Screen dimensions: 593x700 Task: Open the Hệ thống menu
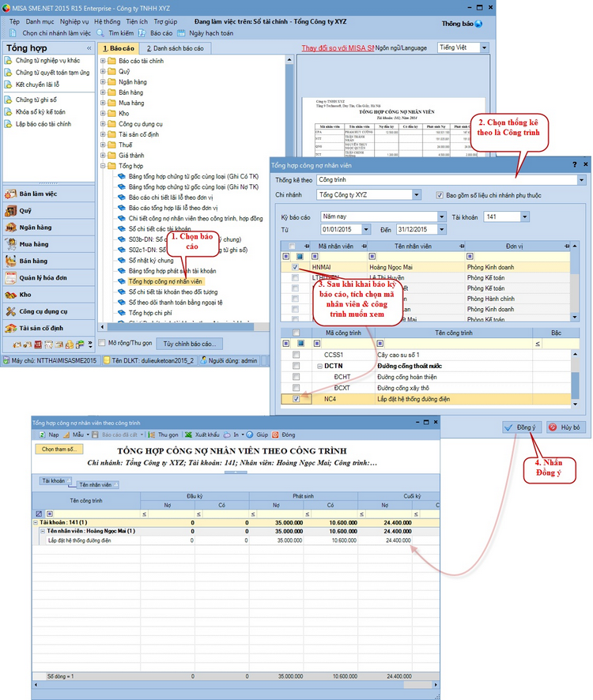[x=108, y=21]
